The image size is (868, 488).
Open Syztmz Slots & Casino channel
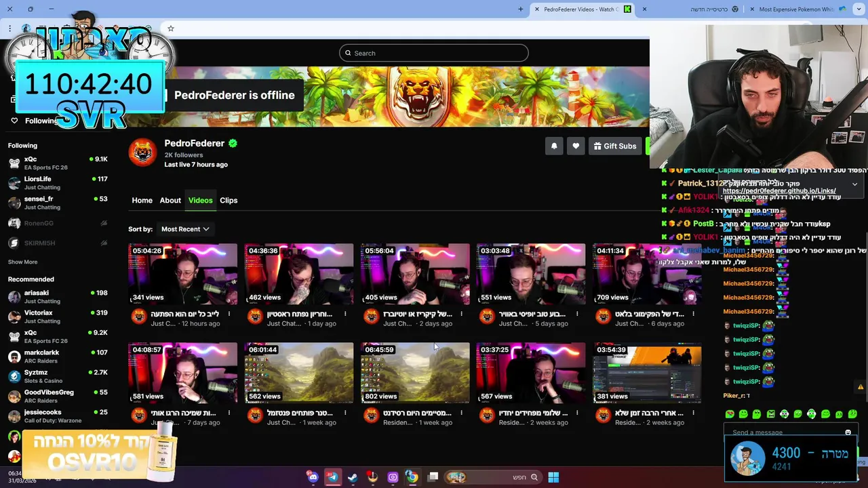tap(58, 376)
